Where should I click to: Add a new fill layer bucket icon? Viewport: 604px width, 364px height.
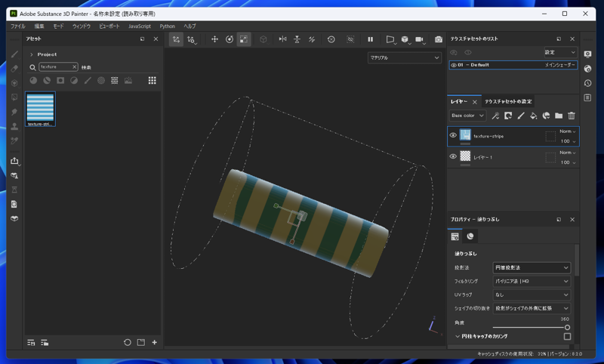coord(534,116)
